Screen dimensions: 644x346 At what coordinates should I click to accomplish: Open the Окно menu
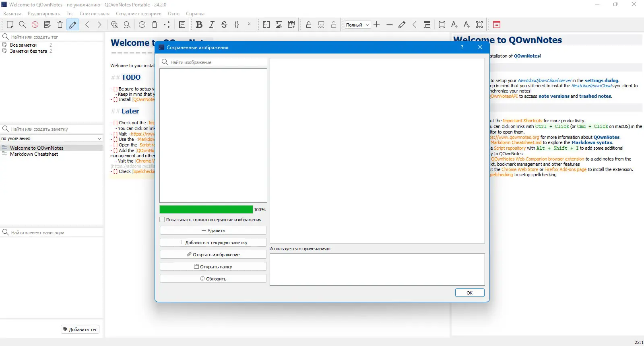(x=173, y=14)
